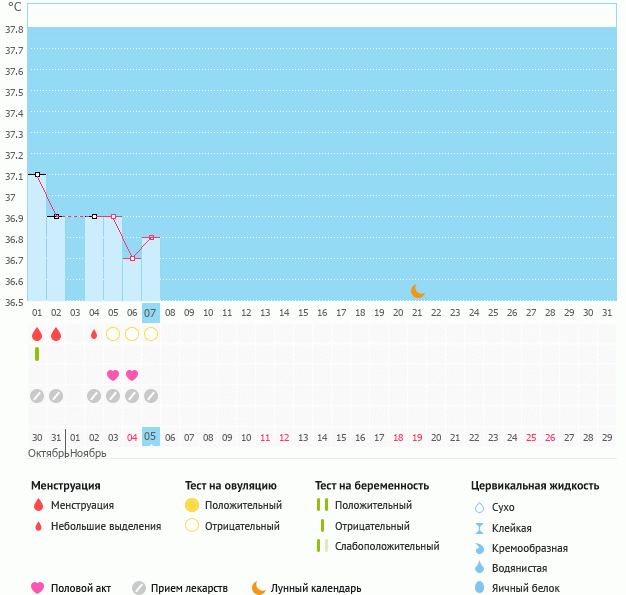The image size is (626, 595).
Task: Select the green pregnancy test mark under day 01
Action: (37, 354)
